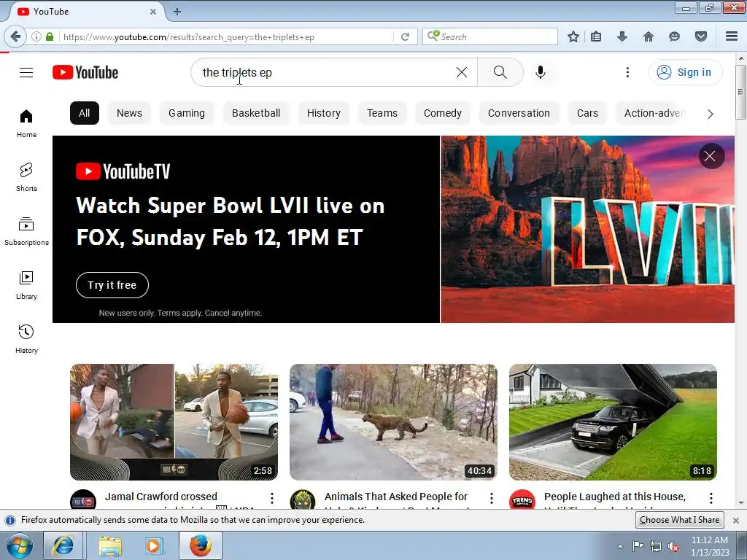Bookmark this page with star icon
This screenshot has width=747, height=560.
pos(573,36)
